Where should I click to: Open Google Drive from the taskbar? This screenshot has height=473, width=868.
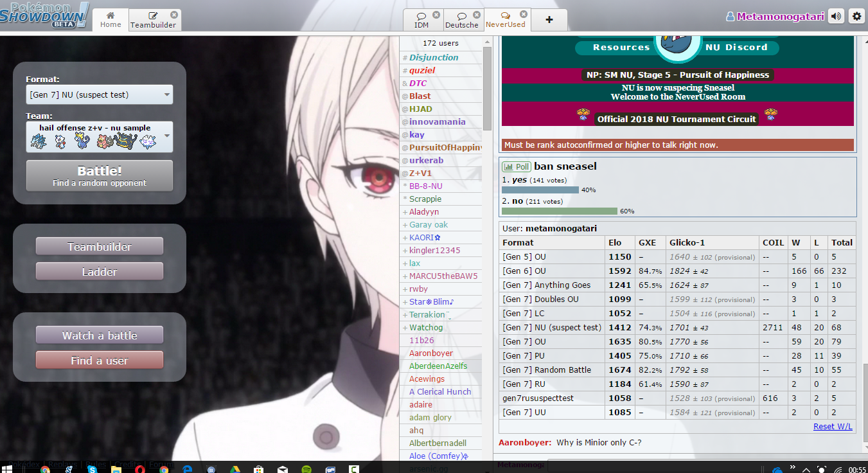235,469
